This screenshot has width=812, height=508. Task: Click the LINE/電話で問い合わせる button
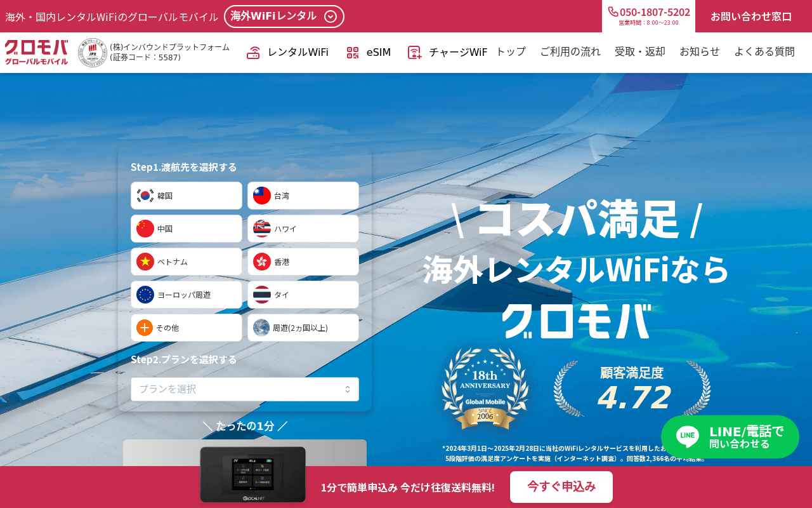[730, 437]
